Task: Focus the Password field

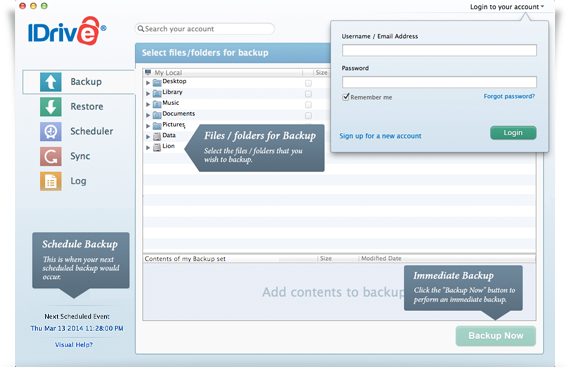Action: (439, 82)
